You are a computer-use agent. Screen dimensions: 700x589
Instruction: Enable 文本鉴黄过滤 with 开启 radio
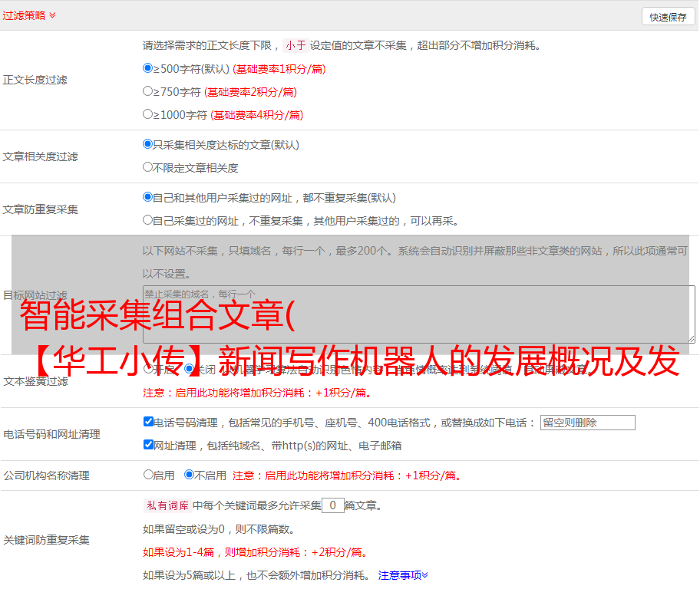[148, 369]
